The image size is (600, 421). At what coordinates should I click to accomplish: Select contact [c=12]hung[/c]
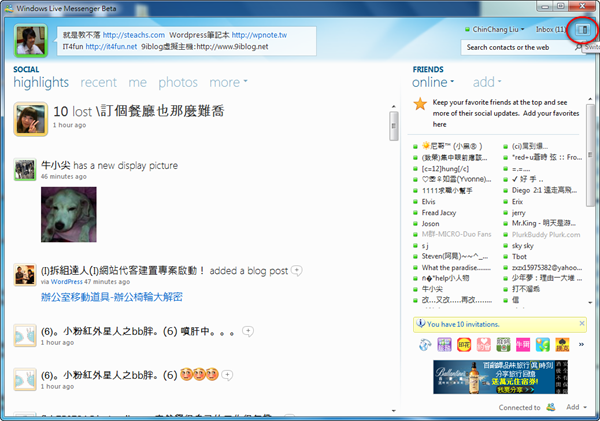point(445,168)
